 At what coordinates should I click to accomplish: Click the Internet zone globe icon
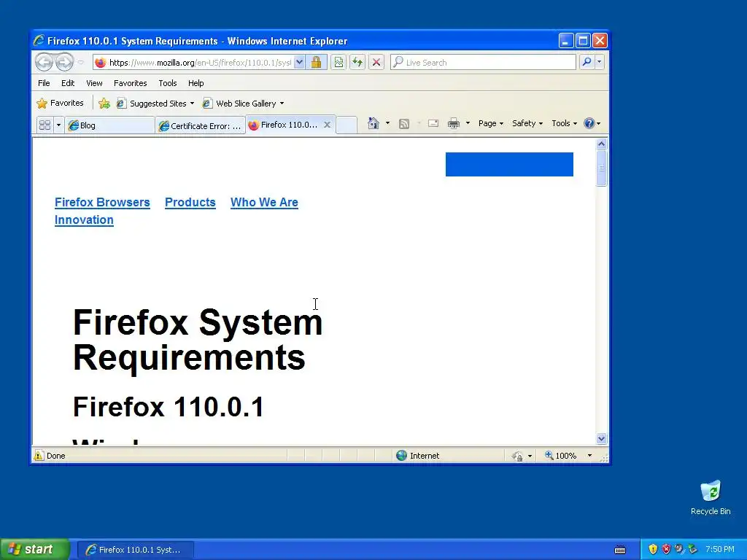(x=402, y=456)
